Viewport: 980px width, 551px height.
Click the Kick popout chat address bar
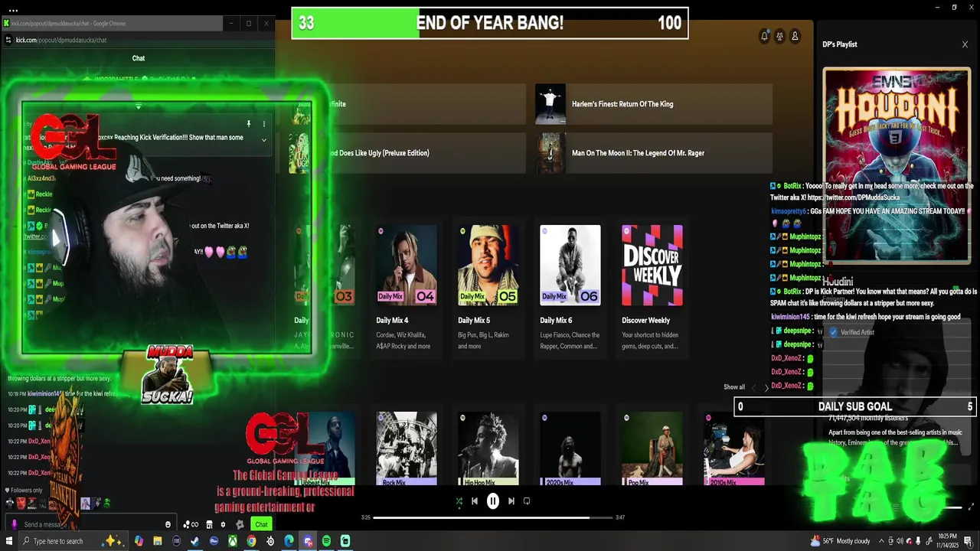(x=138, y=40)
